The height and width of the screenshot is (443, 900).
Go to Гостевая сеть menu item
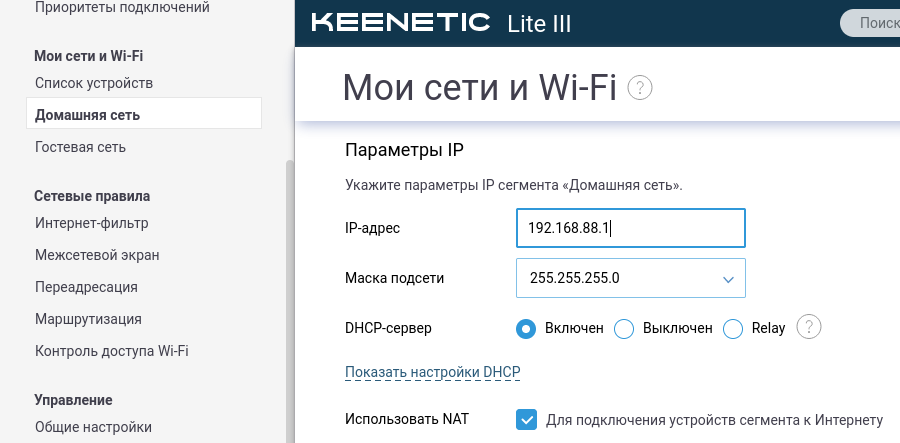click(x=80, y=147)
